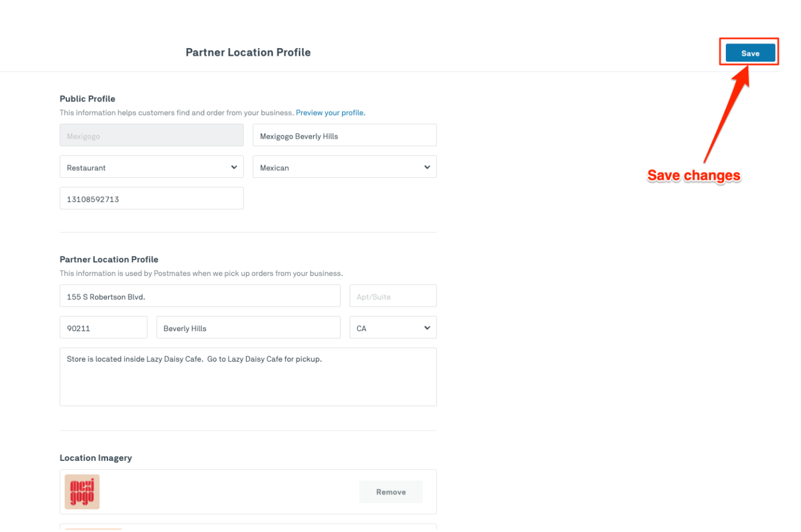The image size is (801, 532).
Task: Focus the Mexigogo Beverly Hills name field
Action: pyautogui.click(x=344, y=136)
